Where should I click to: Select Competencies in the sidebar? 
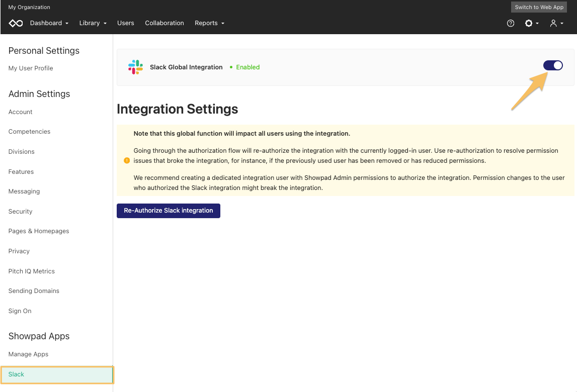tap(30, 132)
